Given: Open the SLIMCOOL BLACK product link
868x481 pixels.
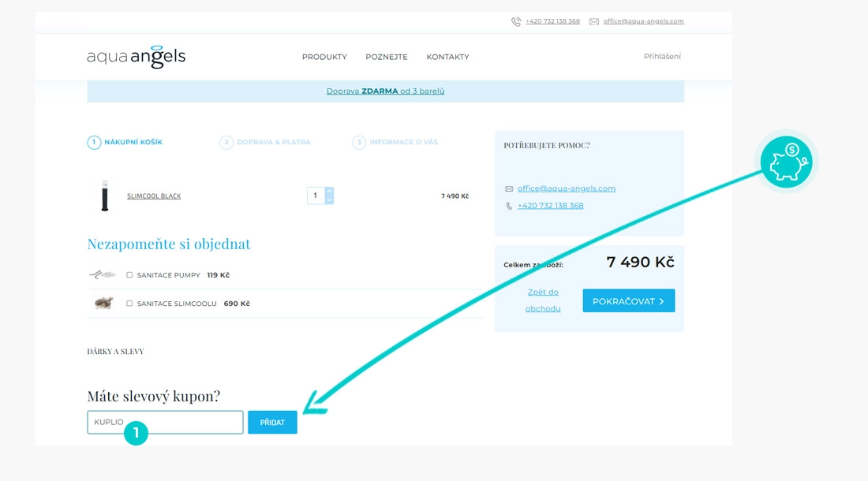Looking at the screenshot, I should pyautogui.click(x=154, y=196).
